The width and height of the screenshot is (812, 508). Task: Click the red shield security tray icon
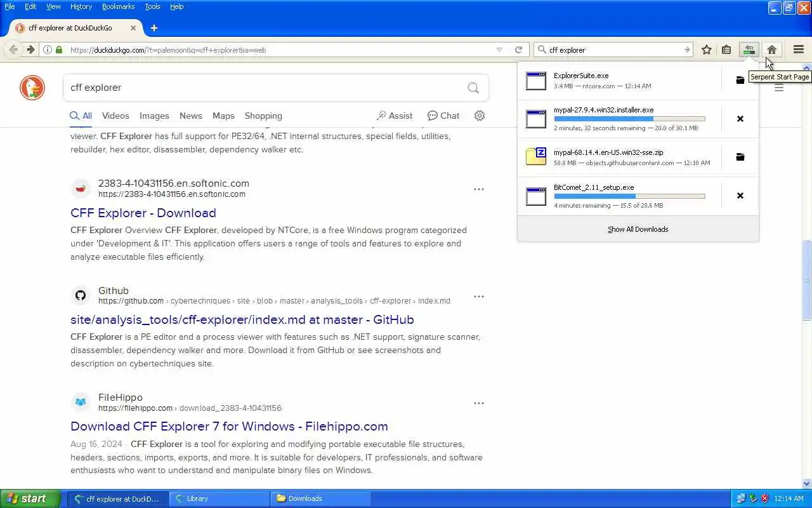point(764,498)
